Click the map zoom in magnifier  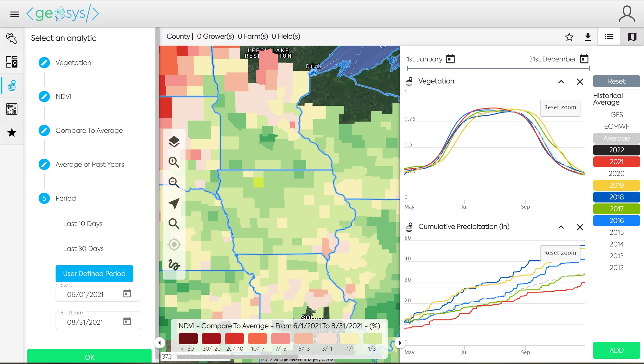174,162
